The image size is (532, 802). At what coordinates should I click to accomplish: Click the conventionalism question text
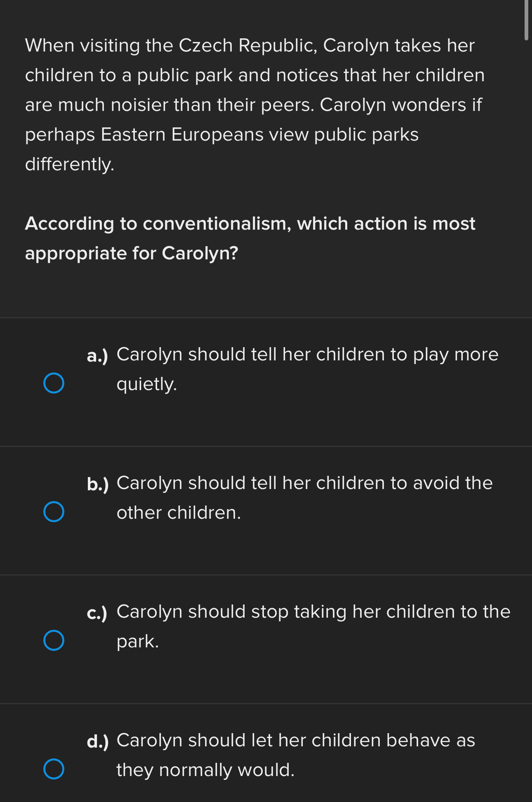(x=250, y=238)
